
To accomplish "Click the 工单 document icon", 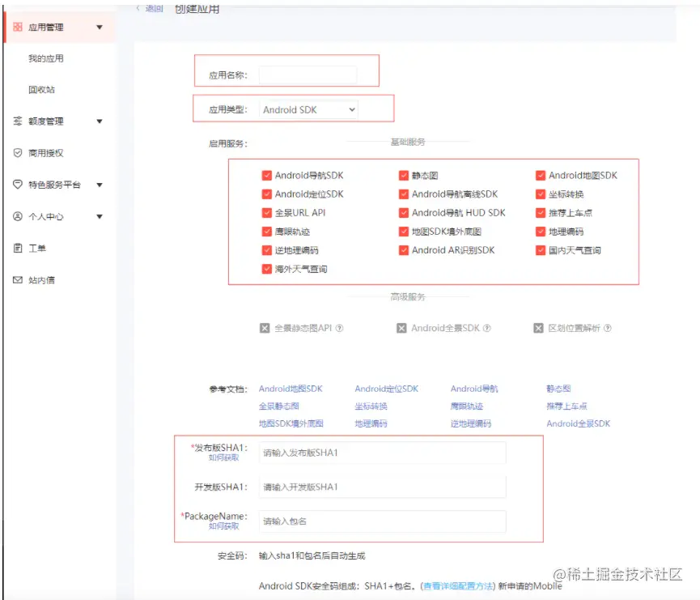I will (x=18, y=248).
